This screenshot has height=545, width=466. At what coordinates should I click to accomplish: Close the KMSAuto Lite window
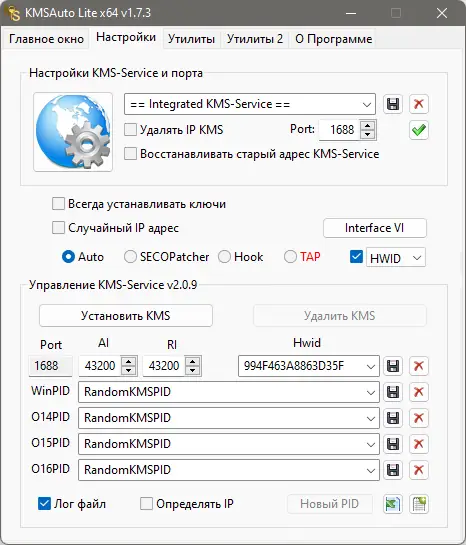(x=442, y=13)
